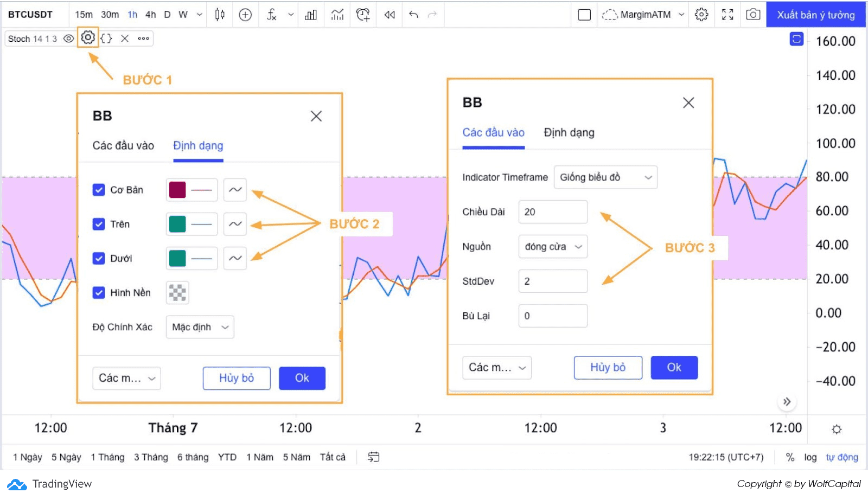Click the BTCUSDT symbol search
868x493 pixels.
click(30, 15)
